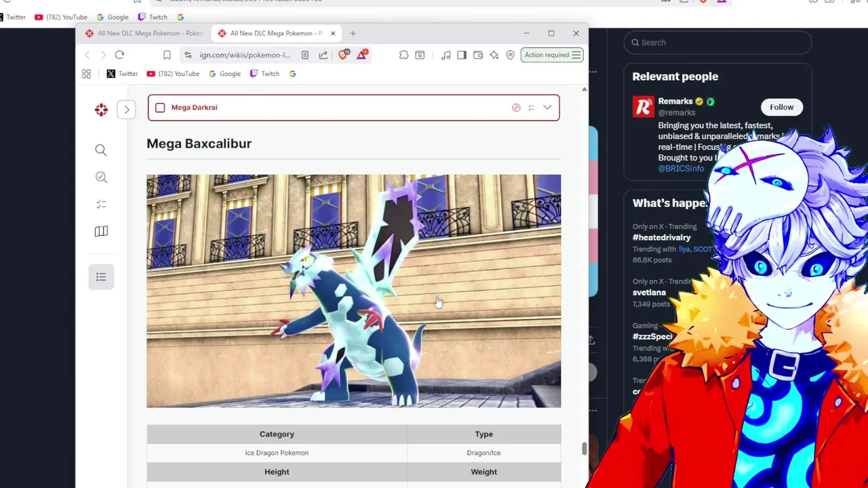Expand the IGN sidebar with arrow button
This screenshot has width=868, height=488.
(126, 110)
